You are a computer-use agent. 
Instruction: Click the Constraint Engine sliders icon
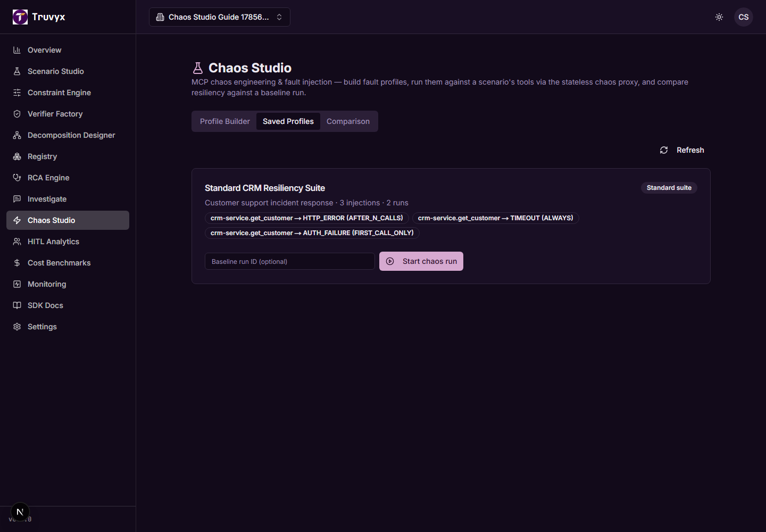point(17,93)
